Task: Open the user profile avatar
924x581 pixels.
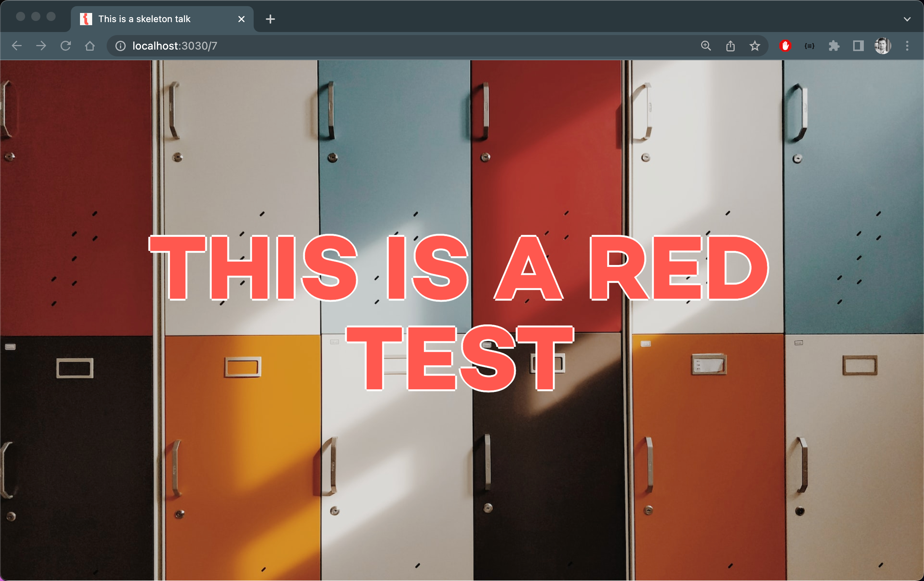Action: click(882, 46)
